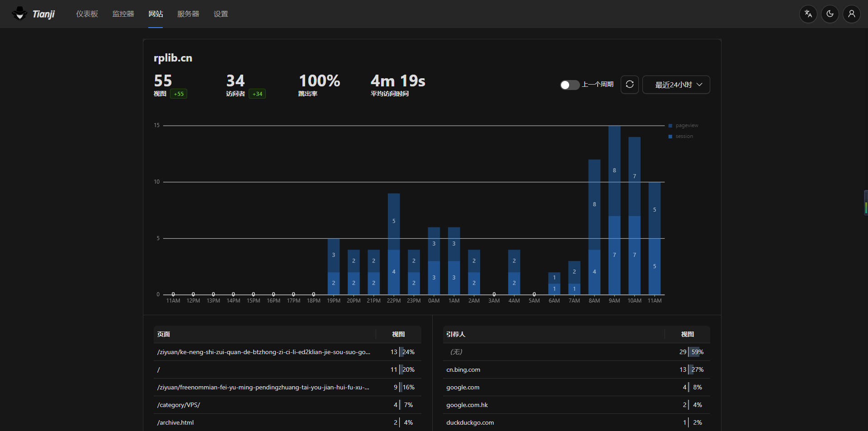Toggle the session legend marker

coord(670,137)
